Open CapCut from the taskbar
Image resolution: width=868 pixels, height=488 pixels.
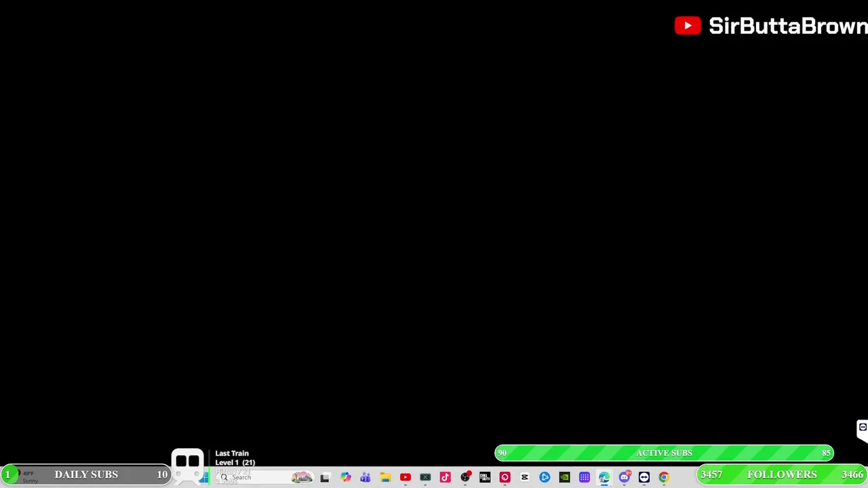coord(525,478)
